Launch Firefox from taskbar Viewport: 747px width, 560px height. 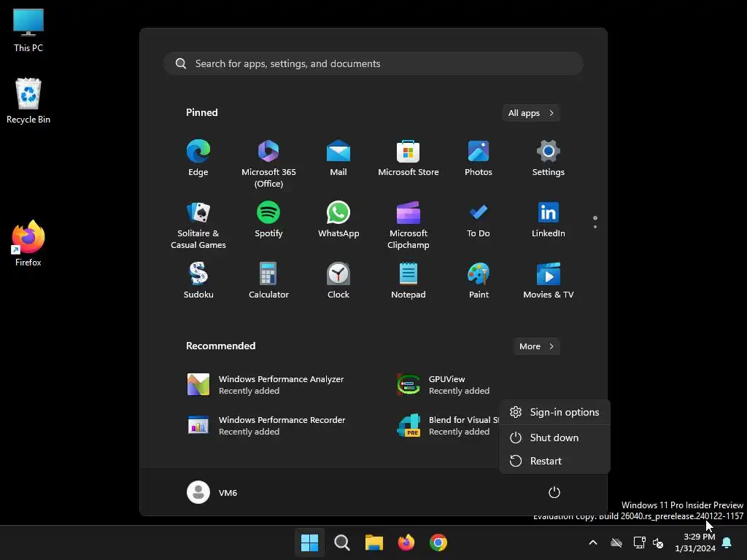(406, 542)
